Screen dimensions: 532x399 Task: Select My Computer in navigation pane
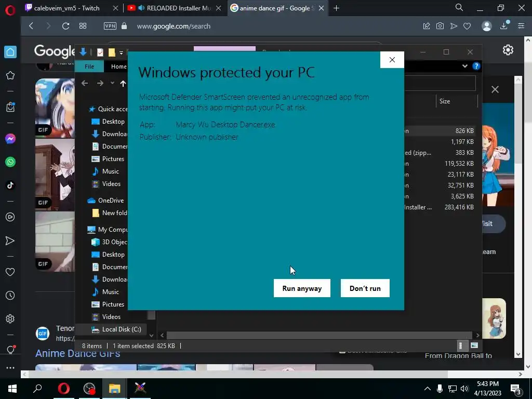pyautogui.click(x=107, y=230)
